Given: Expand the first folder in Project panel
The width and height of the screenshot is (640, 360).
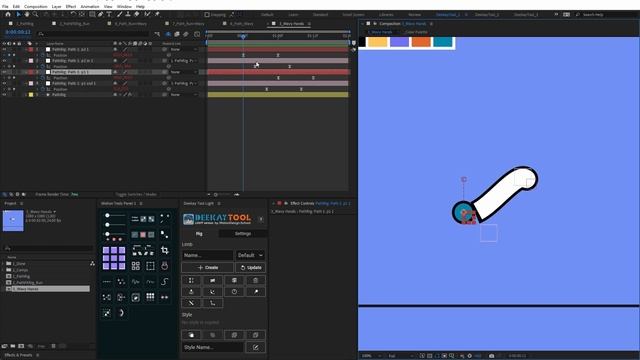Looking at the screenshot, I should click(x=3, y=264).
